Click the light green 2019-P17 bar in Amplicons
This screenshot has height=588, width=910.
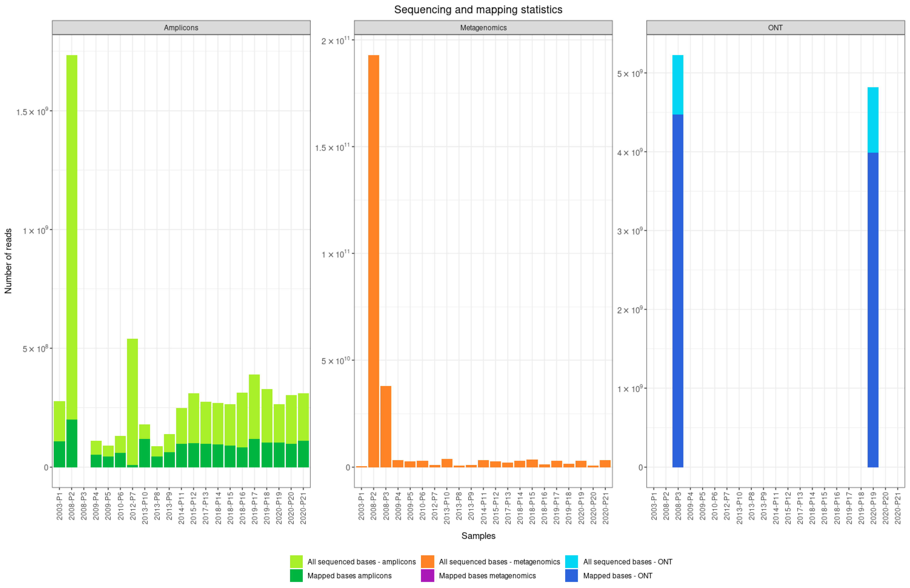click(x=254, y=407)
